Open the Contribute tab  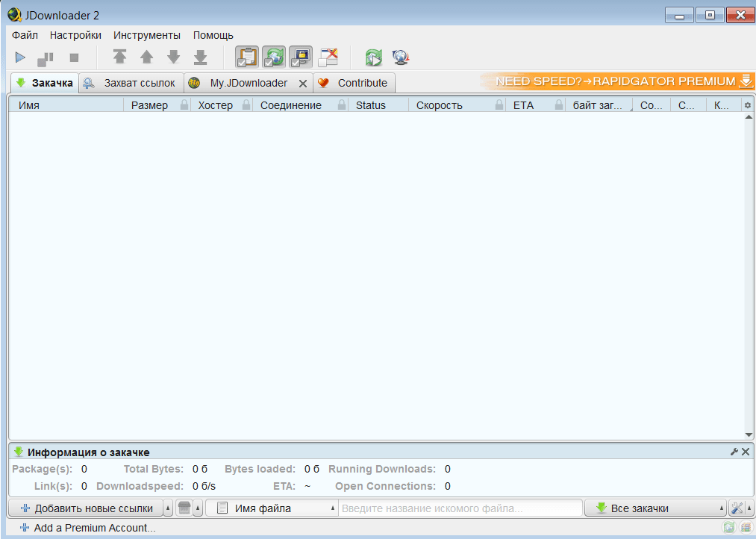click(x=354, y=83)
